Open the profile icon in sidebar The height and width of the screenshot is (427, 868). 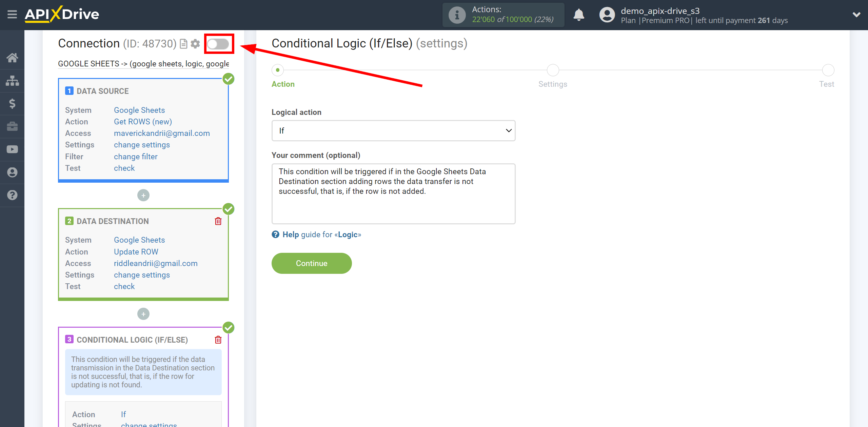click(12, 172)
